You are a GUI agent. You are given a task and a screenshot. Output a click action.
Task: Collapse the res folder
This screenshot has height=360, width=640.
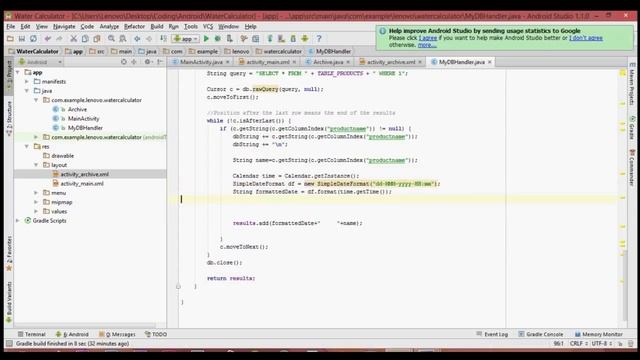[27, 146]
